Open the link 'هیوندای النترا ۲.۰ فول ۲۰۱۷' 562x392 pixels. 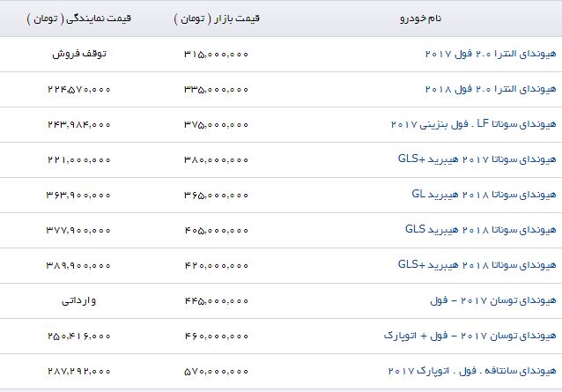click(x=491, y=54)
